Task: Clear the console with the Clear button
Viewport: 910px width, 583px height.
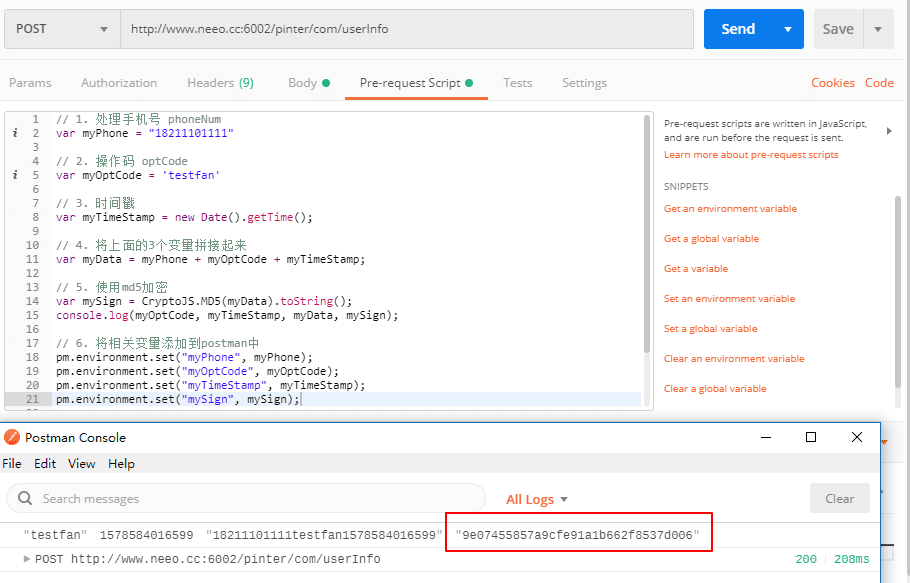Action: (840, 498)
